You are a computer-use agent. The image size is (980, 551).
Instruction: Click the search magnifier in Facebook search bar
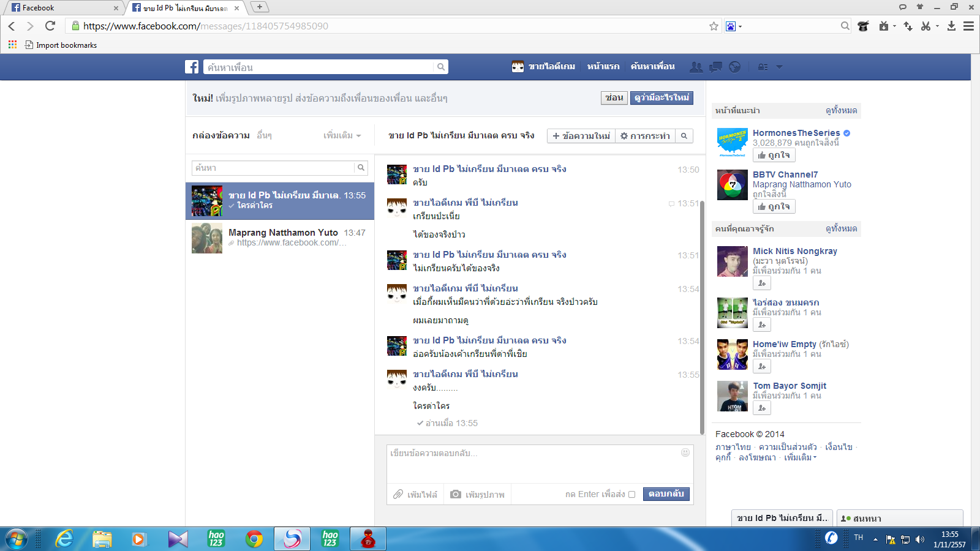point(440,67)
